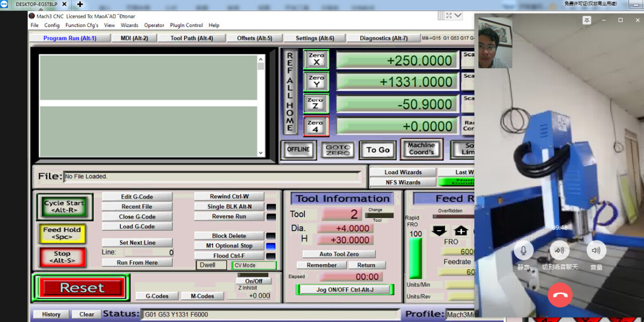Toggle Jog ON/OFF Ctrl-Alt-J

click(345, 290)
